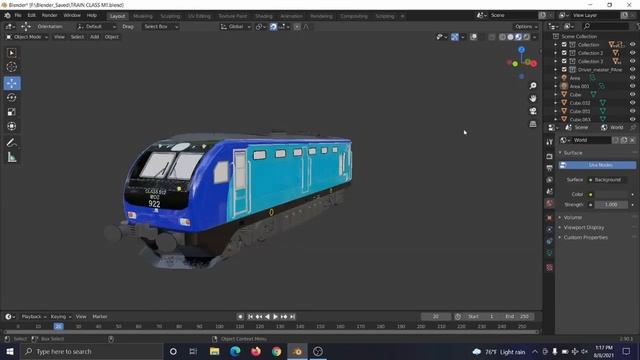Switch to the Modeling workspace tab
Screen dimensions: 640x360
143,16
